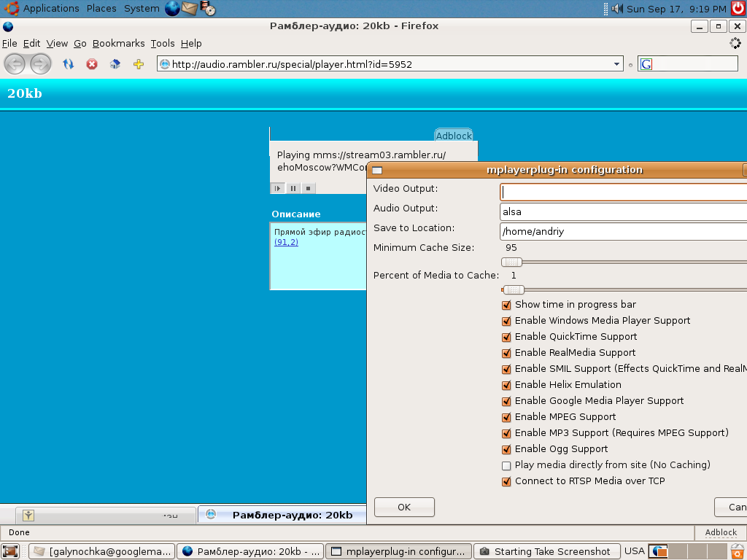Image resolution: width=747 pixels, height=560 pixels.
Task: Toggle Connect to RTSP Media over TCP
Action: click(506, 481)
